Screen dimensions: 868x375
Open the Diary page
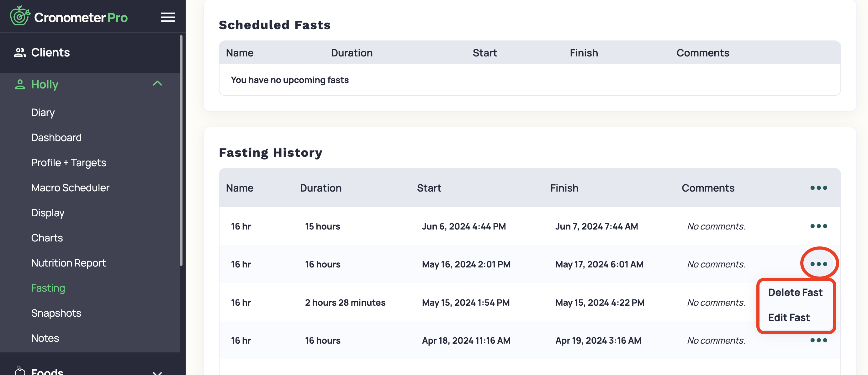[x=42, y=112]
